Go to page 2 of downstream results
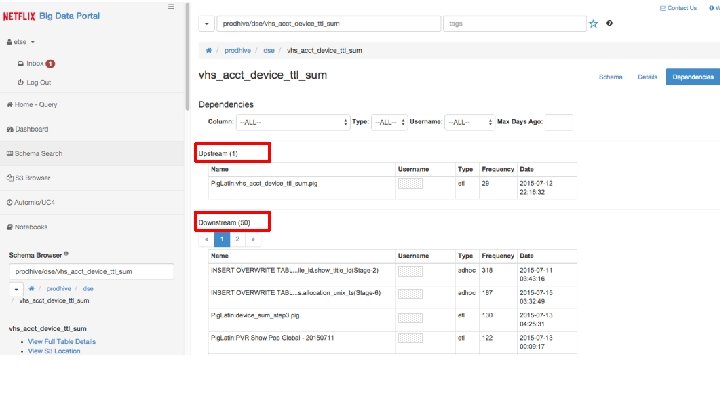Image resolution: width=720 pixels, height=405 pixels. tap(237, 239)
